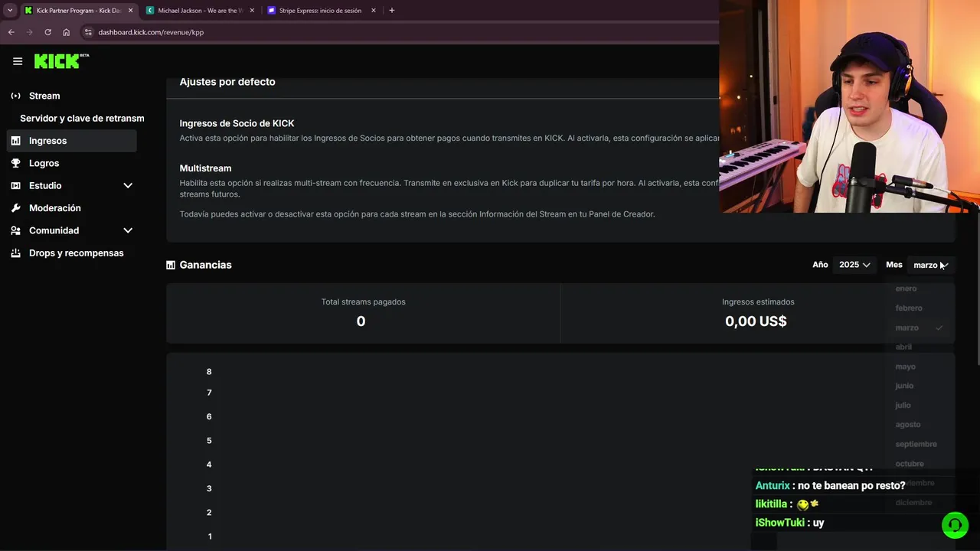Image resolution: width=980 pixels, height=551 pixels.
Task: Click the Ajustes por defecto heading
Action: [x=227, y=82]
